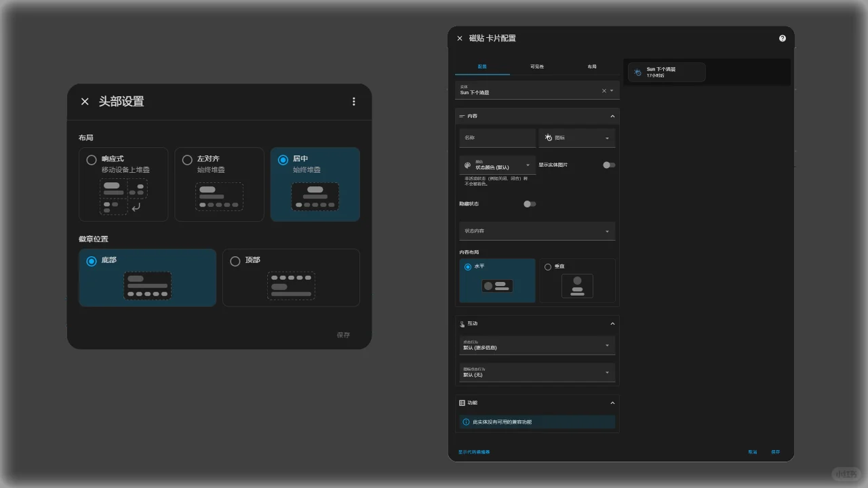Select the 垂直 content layout option

tap(577, 281)
